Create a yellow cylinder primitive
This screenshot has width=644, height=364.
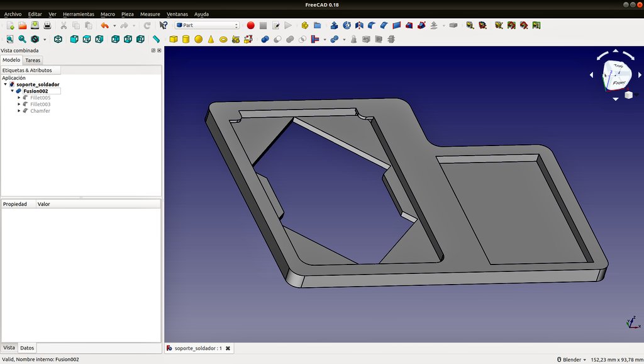click(x=186, y=39)
